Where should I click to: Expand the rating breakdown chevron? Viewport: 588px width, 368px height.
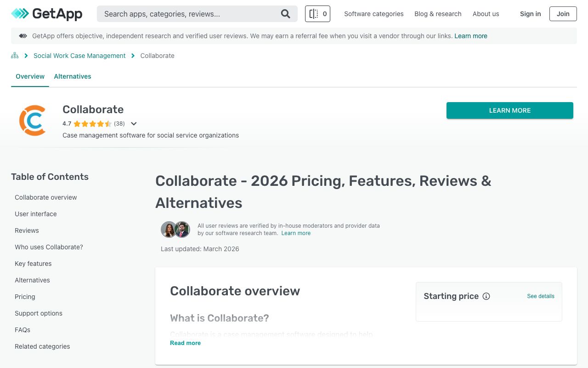[x=134, y=124]
